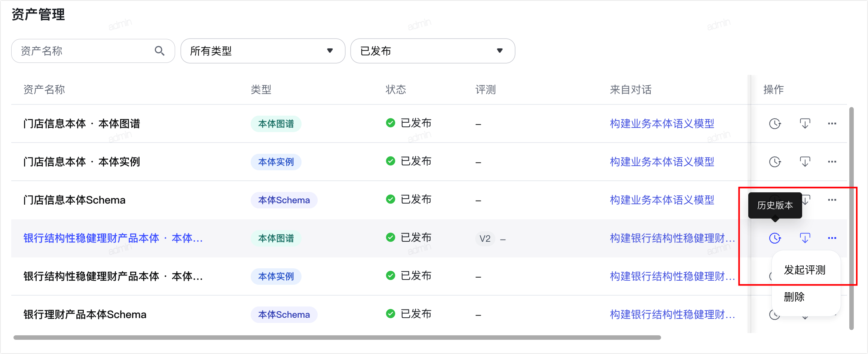The height and width of the screenshot is (354, 868).
Task: Click the horizontal scrollbar below the table
Action: 337,338
